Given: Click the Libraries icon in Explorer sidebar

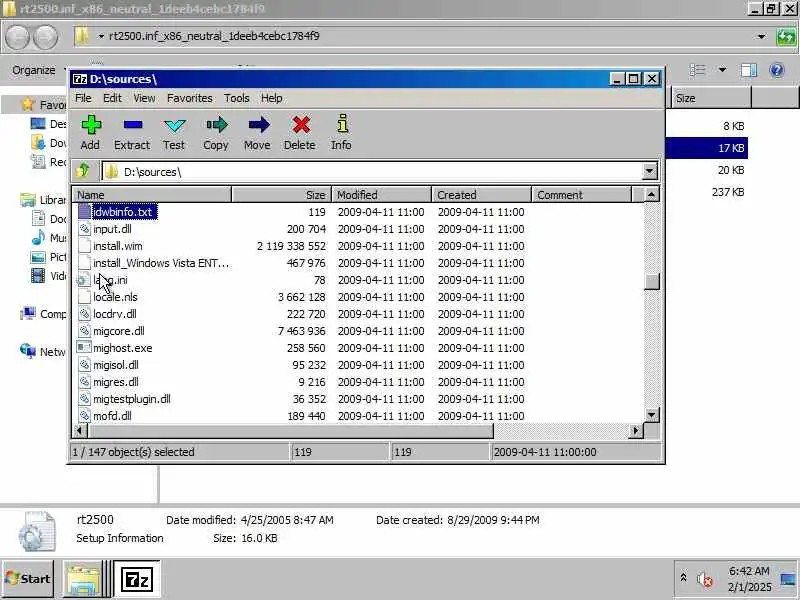Looking at the screenshot, I should coord(28,200).
